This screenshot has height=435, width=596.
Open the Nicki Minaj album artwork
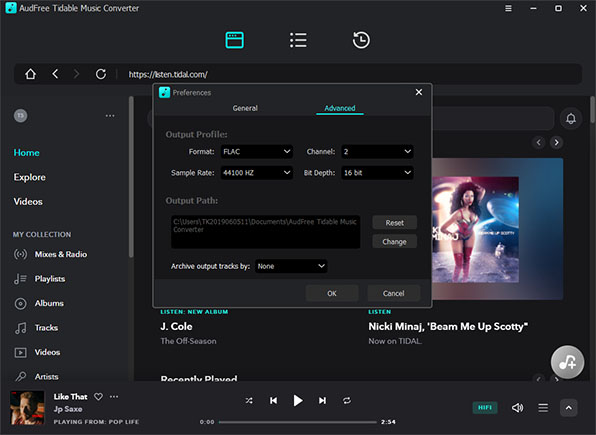pos(476,230)
